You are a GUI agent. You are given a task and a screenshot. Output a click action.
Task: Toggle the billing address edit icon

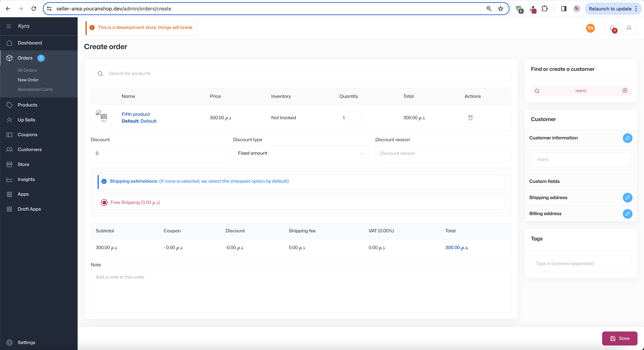628,213
